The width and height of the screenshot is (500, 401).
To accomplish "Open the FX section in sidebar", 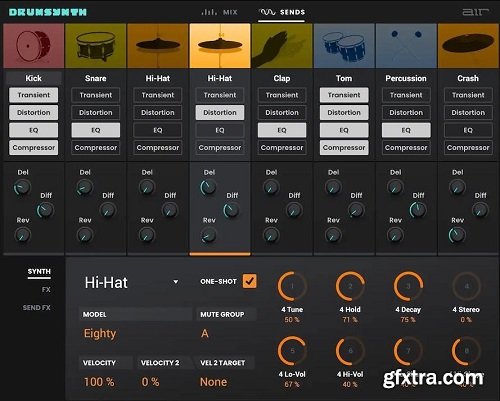I will tap(46, 289).
